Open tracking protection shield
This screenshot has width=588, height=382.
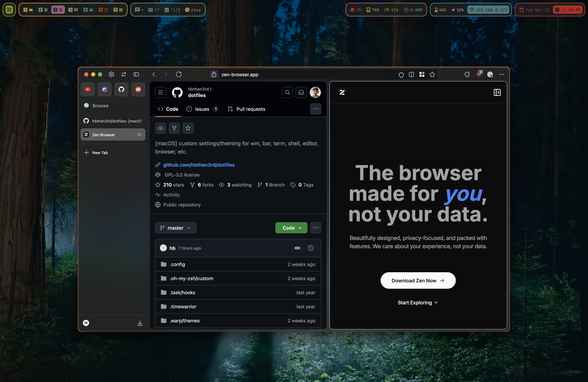point(401,75)
